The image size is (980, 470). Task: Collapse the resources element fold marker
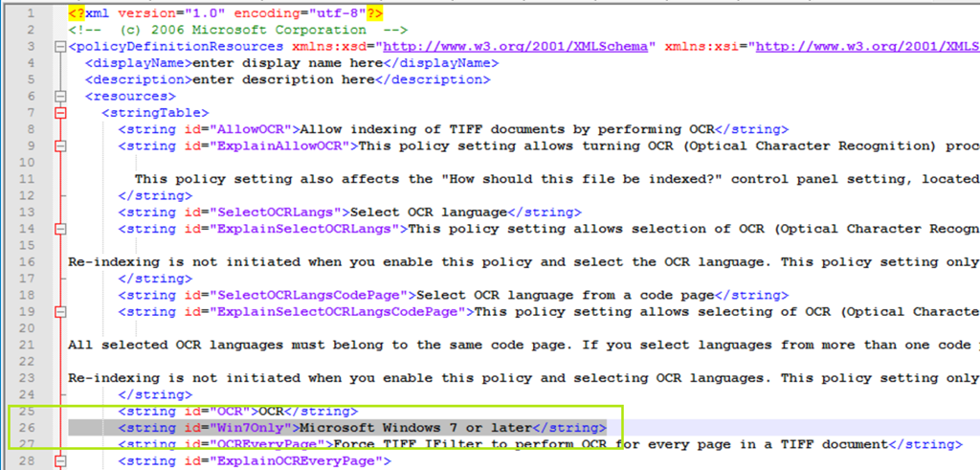(x=62, y=97)
